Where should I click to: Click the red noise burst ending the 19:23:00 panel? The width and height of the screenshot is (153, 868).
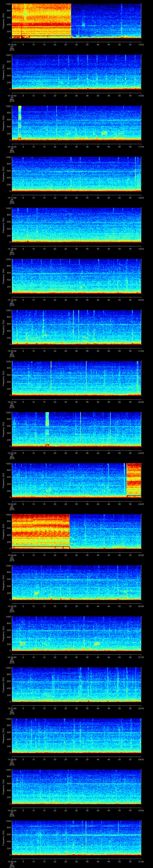134,480
